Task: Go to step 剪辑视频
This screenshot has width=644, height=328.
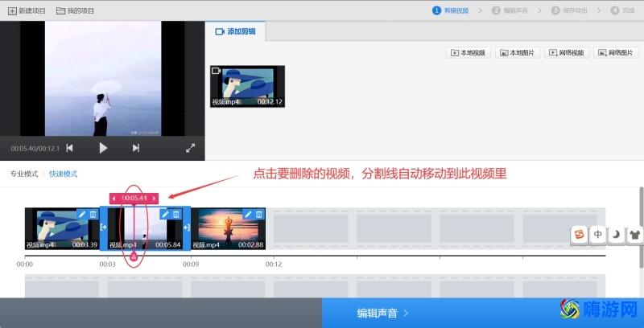Action: coord(451,10)
